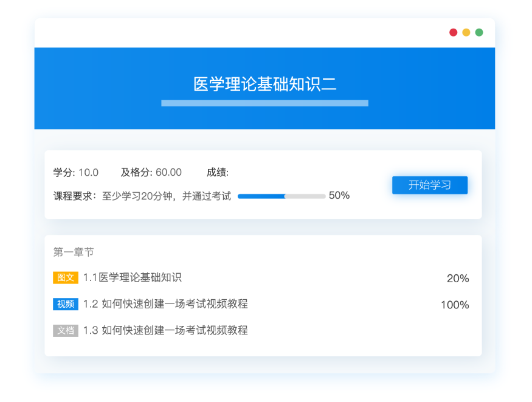
Task: Click the gray 文档 tag icon
Action: point(65,331)
